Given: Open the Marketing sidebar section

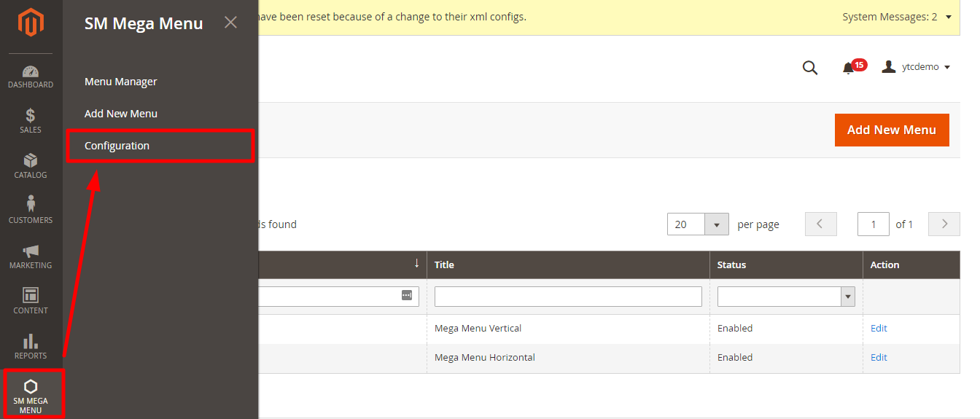Looking at the screenshot, I should 31,257.
